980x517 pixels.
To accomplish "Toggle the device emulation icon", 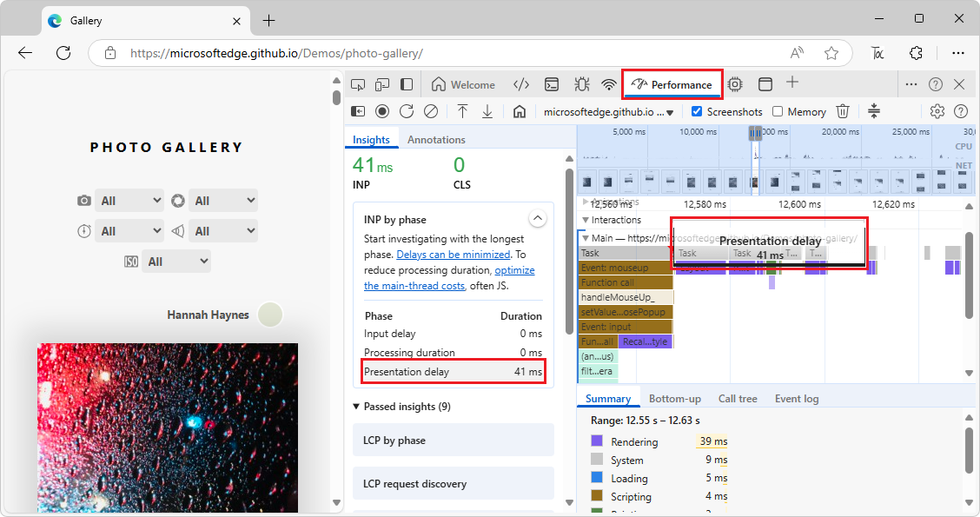I will coord(382,83).
